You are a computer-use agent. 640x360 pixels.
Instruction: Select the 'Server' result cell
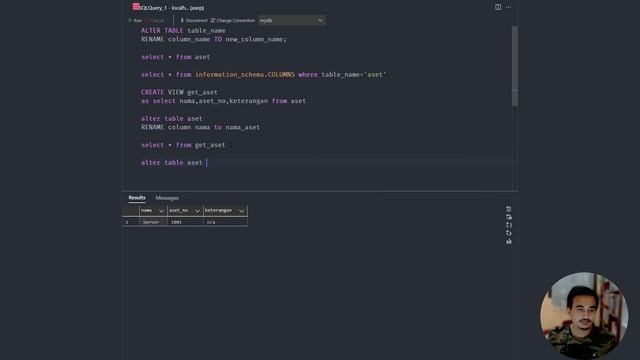(153, 222)
